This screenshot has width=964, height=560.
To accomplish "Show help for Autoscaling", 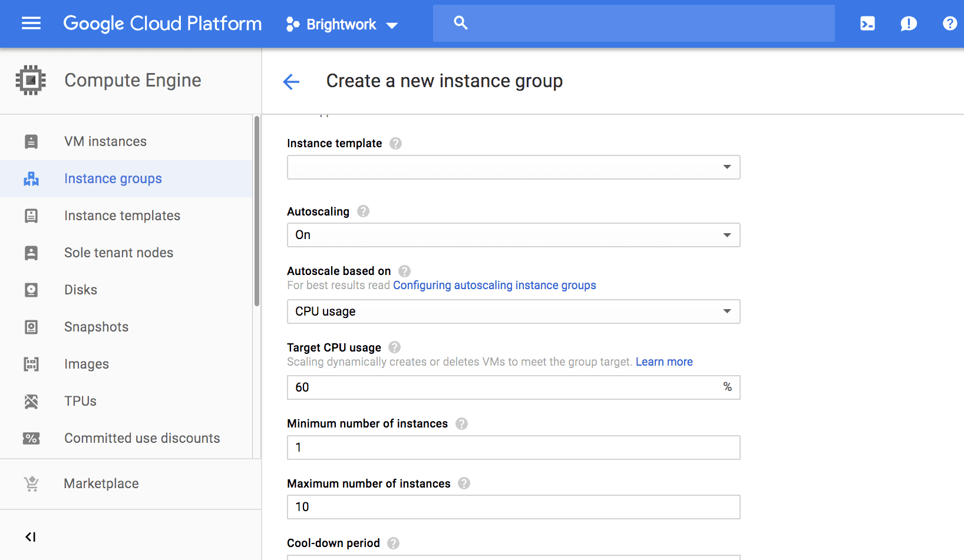I will tap(364, 211).
